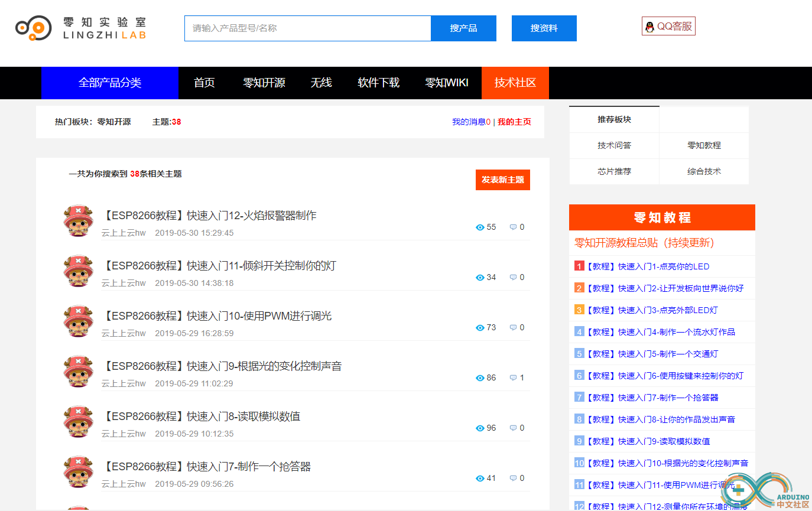
Task: Open 我的消息 link
Action: pyautogui.click(x=471, y=122)
